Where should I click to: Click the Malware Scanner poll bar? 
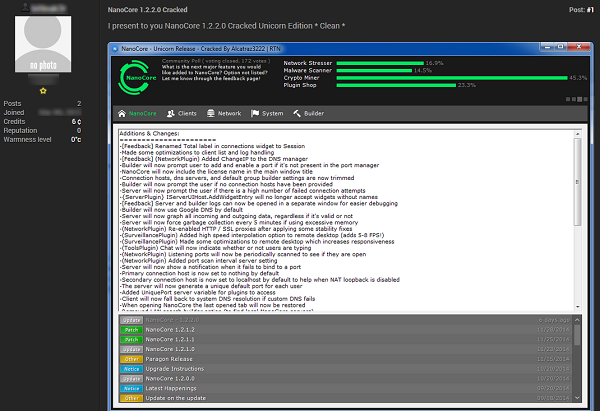[x=374, y=70]
